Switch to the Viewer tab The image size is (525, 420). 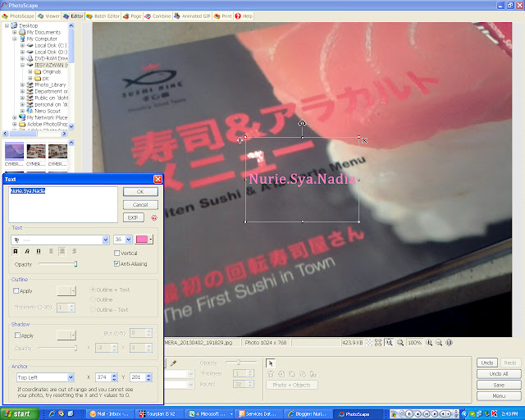[49, 16]
